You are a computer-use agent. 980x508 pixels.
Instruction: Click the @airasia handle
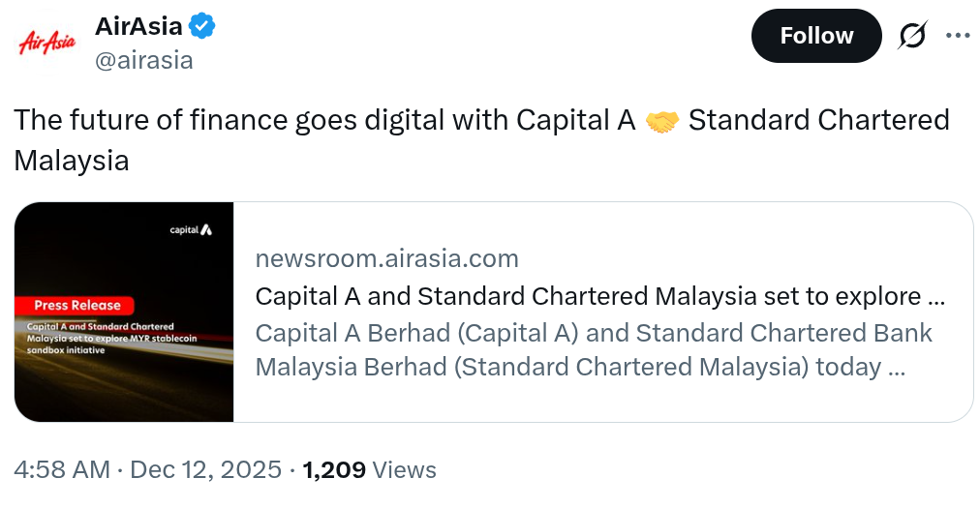pyautogui.click(x=143, y=60)
